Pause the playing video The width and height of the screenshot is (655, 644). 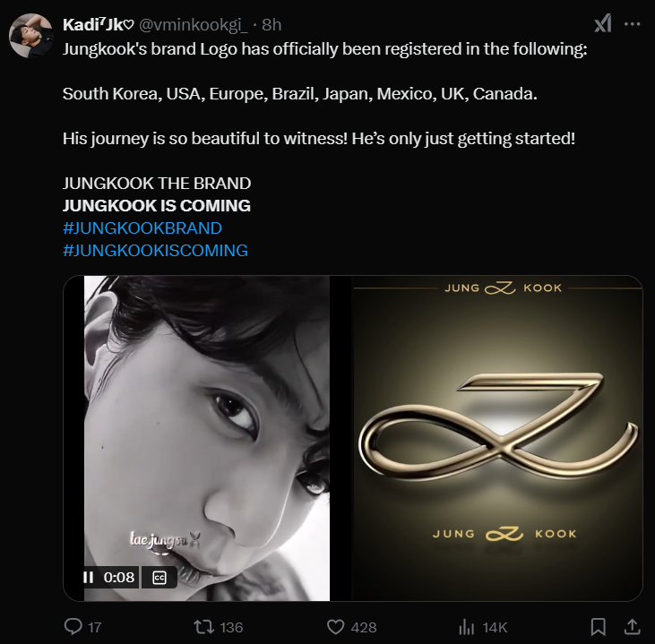(88, 578)
